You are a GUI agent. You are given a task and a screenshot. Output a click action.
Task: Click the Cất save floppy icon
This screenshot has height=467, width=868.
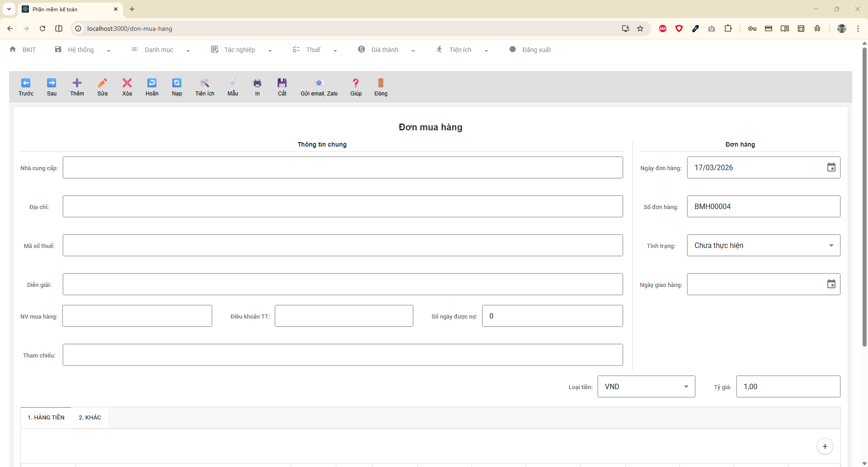pyautogui.click(x=282, y=83)
